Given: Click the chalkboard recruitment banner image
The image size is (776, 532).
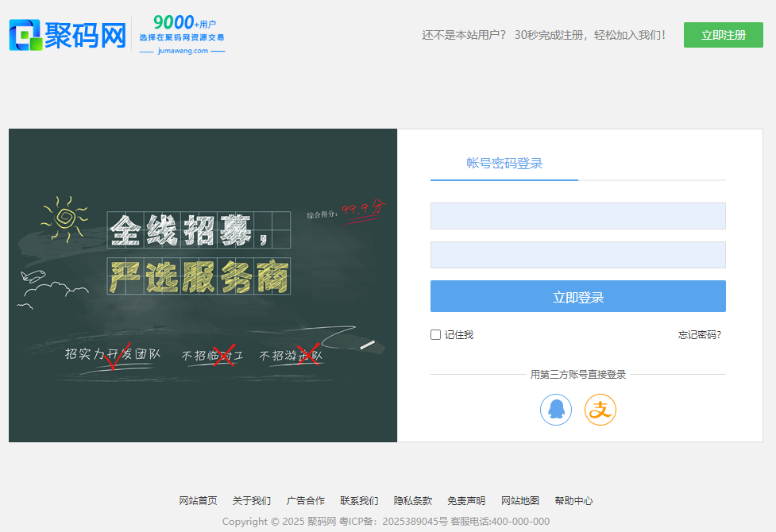Looking at the screenshot, I should click(x=203, y=285).
